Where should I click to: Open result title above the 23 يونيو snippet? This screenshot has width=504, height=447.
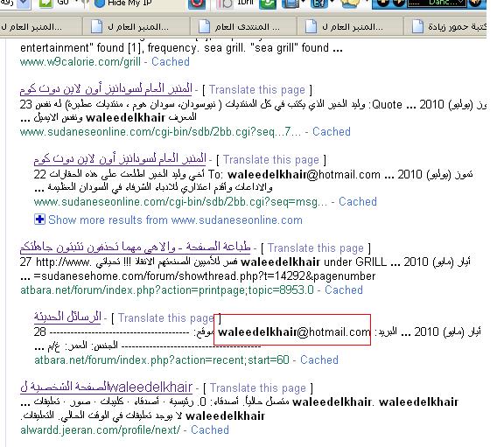click(x=106, y=88)
